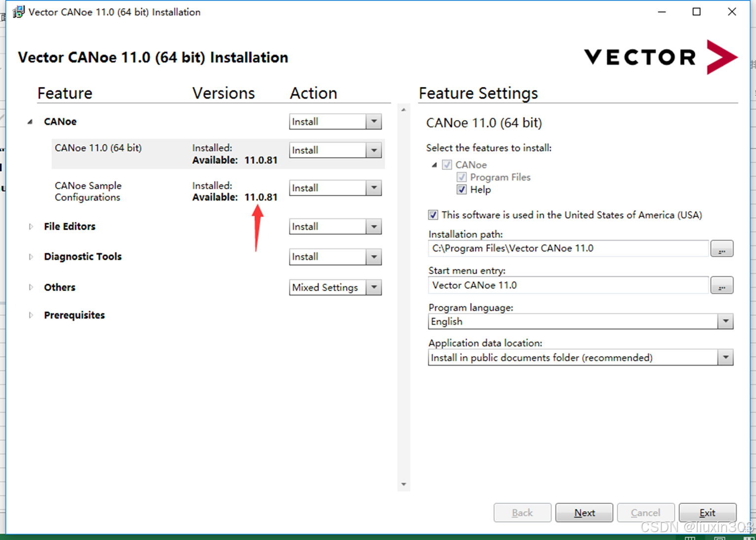
Task: Expand the File Editors group
Action: tap(31, 227)
